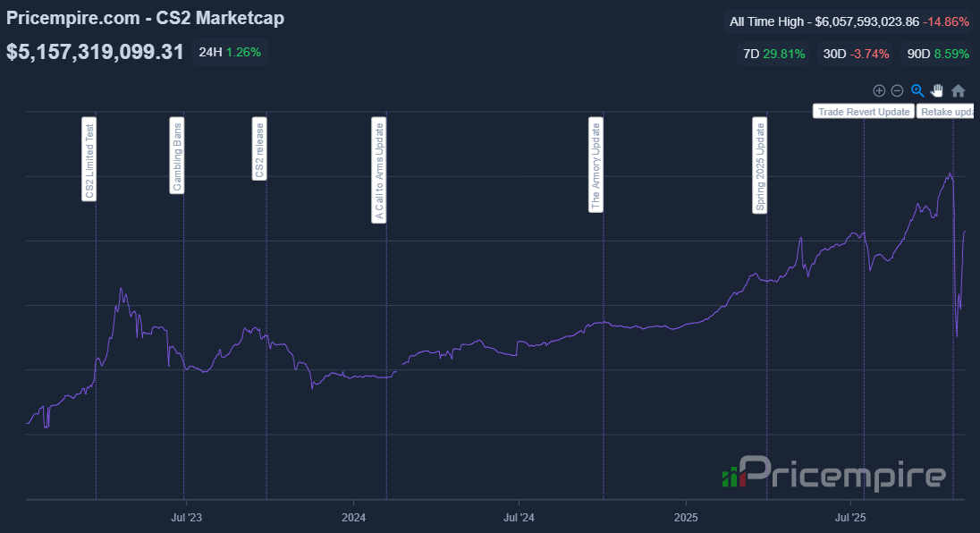Select the 24H change badge
This screenshot has width=980, height=533.
pos(230,53)
